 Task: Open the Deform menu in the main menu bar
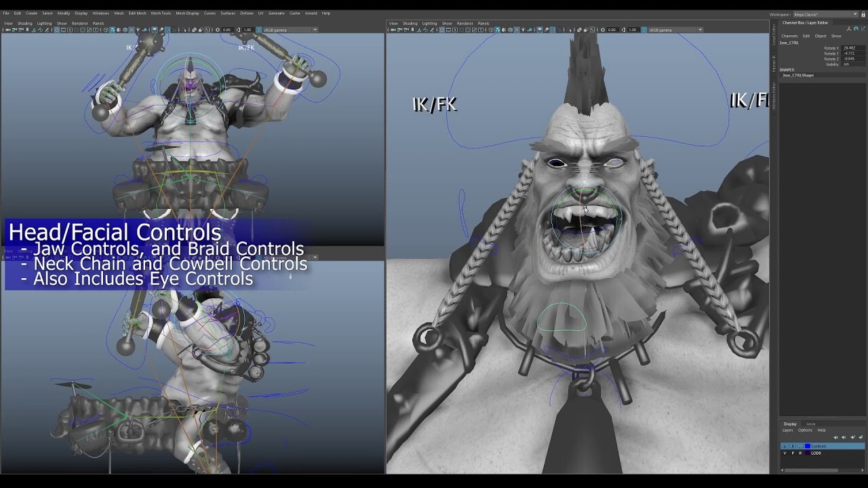248,12
